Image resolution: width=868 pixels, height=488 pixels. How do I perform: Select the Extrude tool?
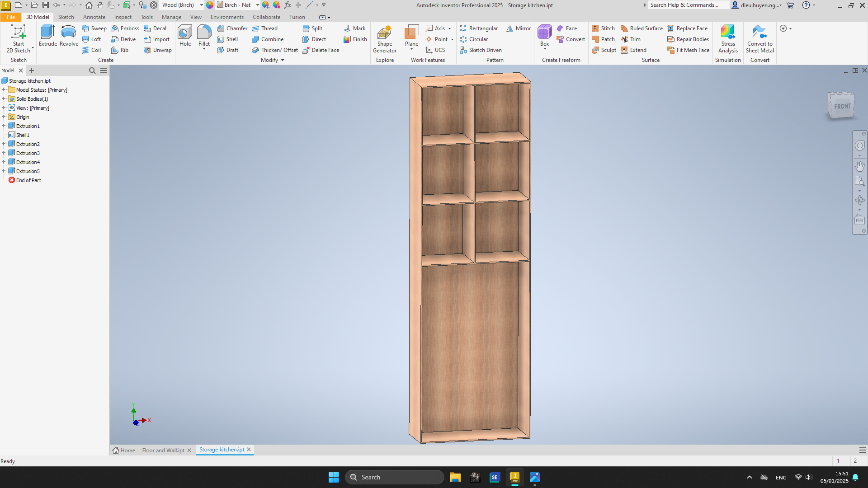point(47,36)
